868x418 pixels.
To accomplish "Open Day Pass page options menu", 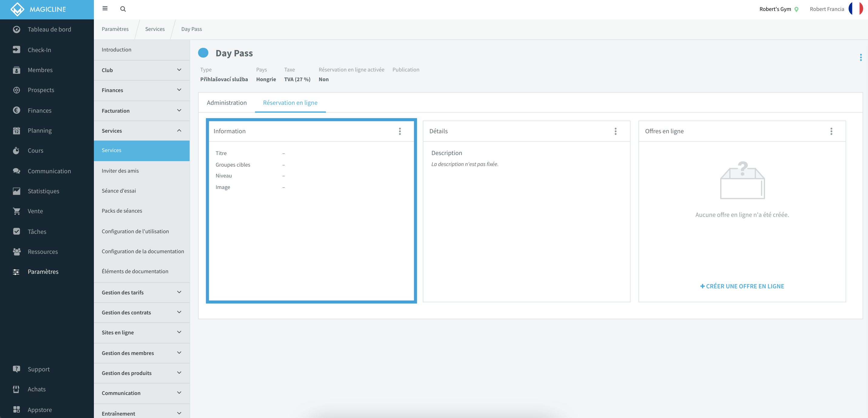I will pyautogui.click(x=861, y=57).
